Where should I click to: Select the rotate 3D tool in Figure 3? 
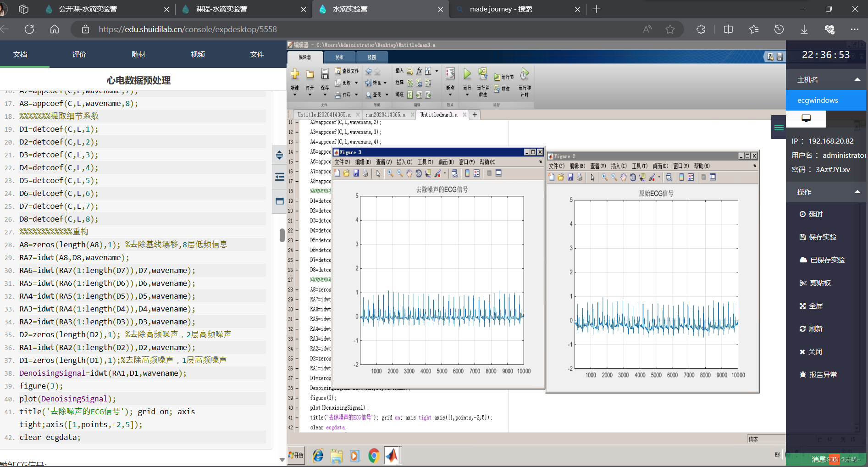coord(419,173)
